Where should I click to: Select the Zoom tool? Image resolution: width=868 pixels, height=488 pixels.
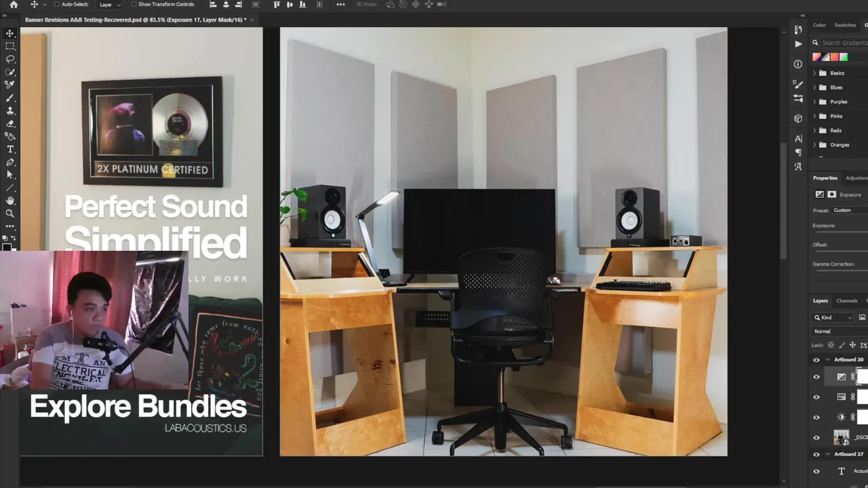pos(10,213)
